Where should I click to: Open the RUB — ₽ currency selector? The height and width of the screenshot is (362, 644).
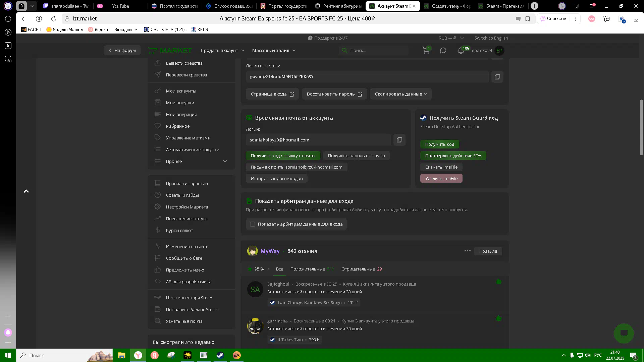pyautogui.click(x=451, y=38)
